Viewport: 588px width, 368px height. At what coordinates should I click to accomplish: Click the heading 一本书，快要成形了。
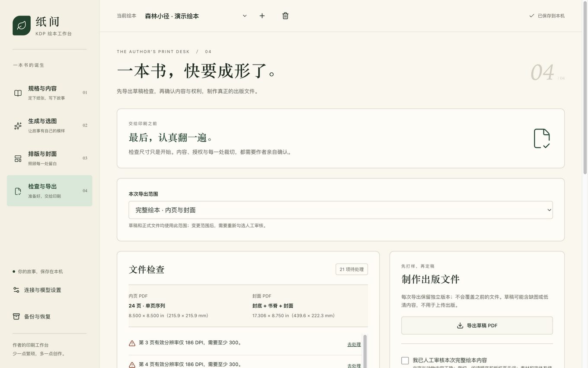click(197, 71)
